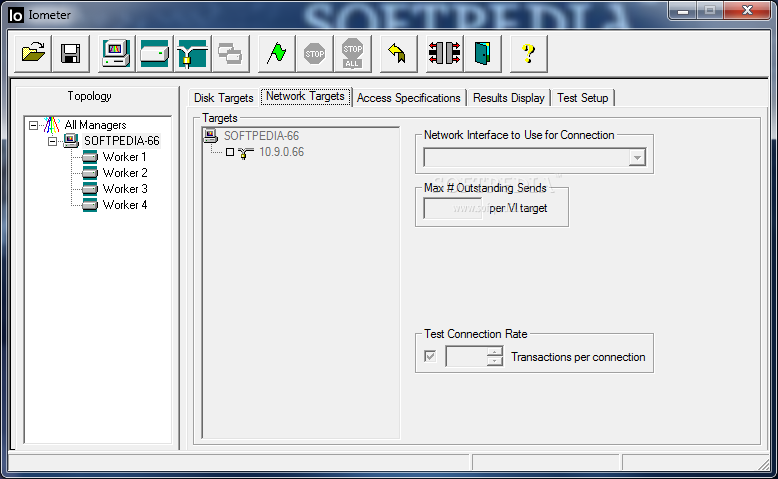This screenshot has height=479, width=778.
Task: Click the 10.9.0.66 target address
Action: coord(281,152)
